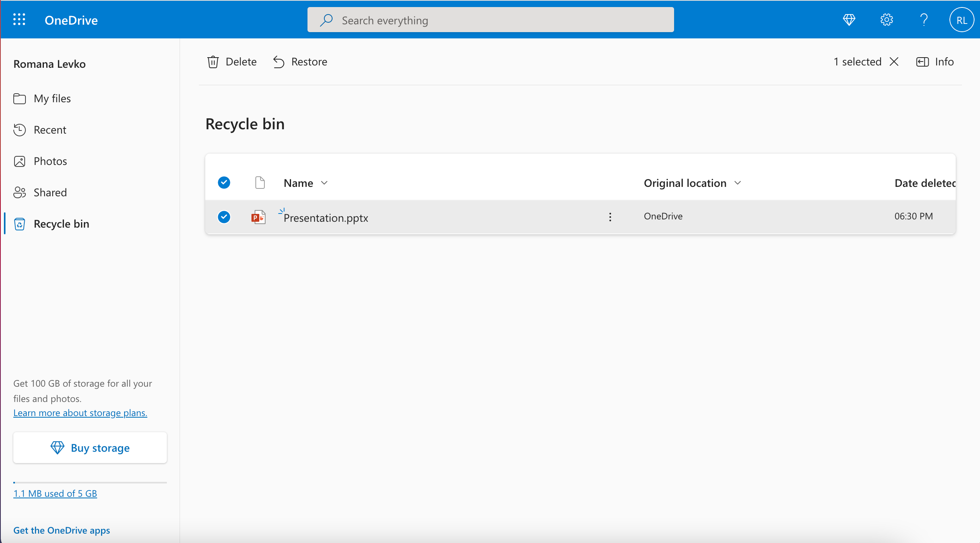The height and width of the screenshot is (543, 980).
Task: Click the Restore icon in toolbar
Action: pos(278,61)
